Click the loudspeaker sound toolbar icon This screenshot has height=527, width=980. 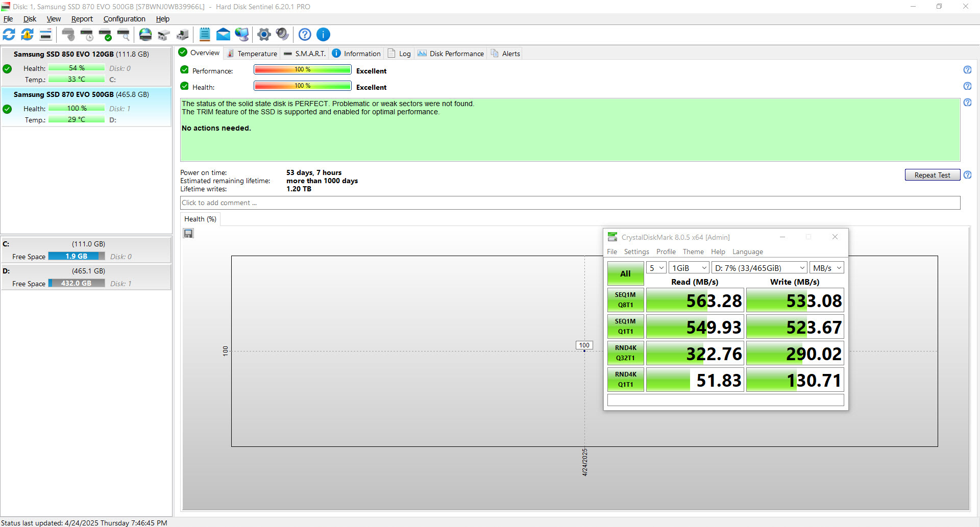tap(282, 35)
